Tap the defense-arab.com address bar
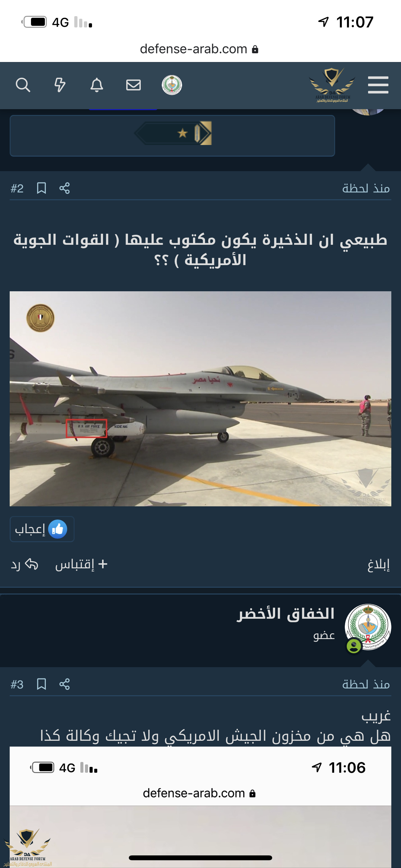Viewport: 401px width, 868px height. pyautogui.click(x=199, y=49)
